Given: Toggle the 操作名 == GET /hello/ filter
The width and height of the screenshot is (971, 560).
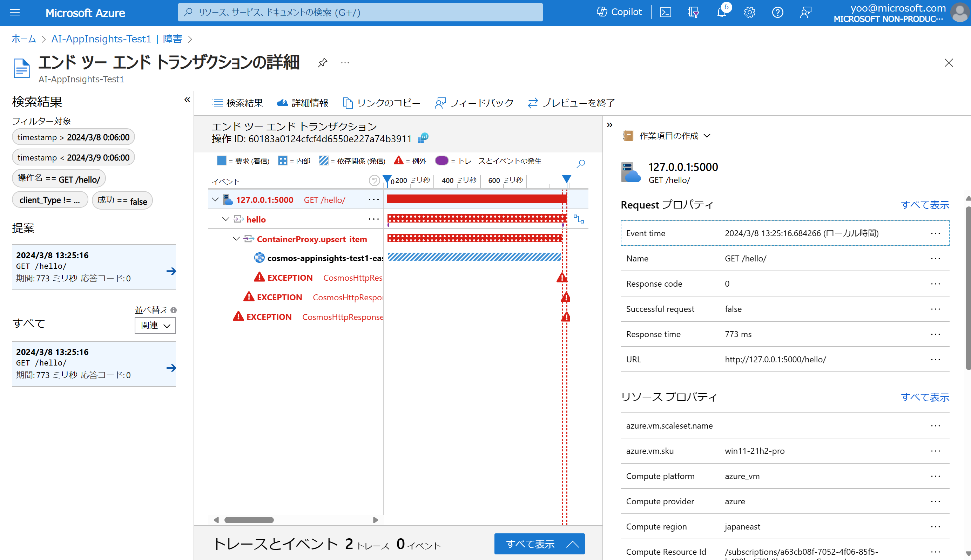Looking at the screenshot, I should [x=59, y=179].
